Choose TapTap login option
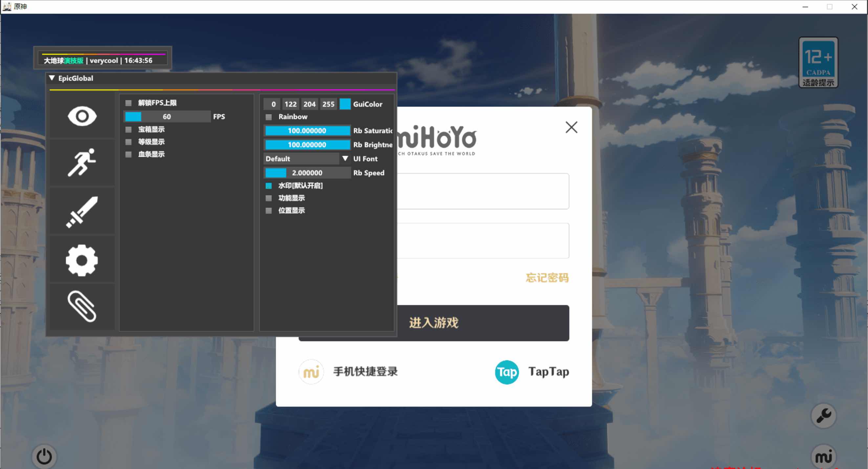 549,372
